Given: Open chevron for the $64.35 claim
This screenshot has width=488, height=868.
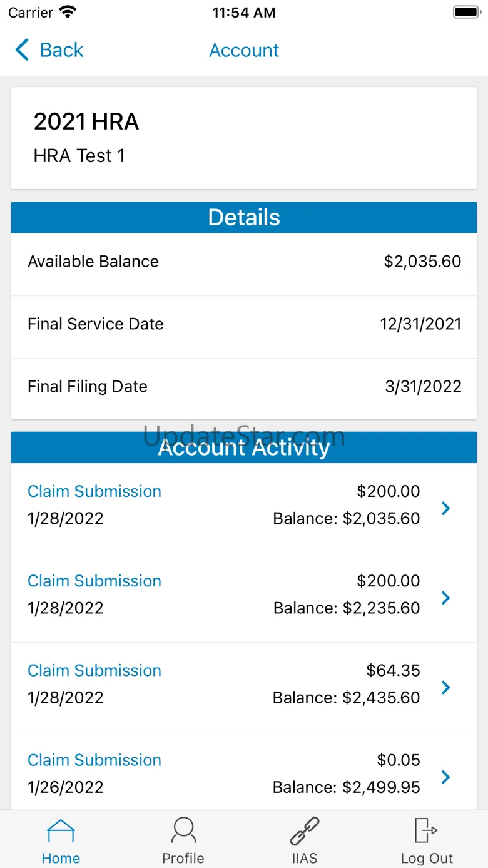Looking at the screenshot, I should pos(445,687).
